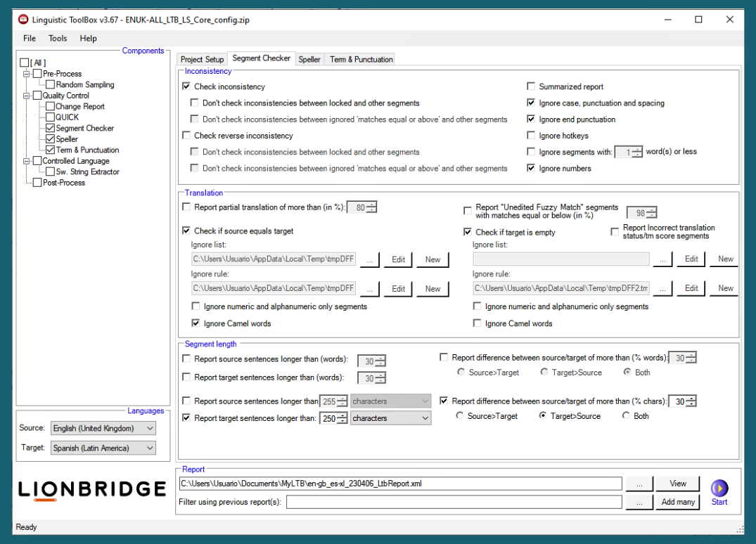756x544 pixels.
Task: Click the View button for the report
Action: 677,484
